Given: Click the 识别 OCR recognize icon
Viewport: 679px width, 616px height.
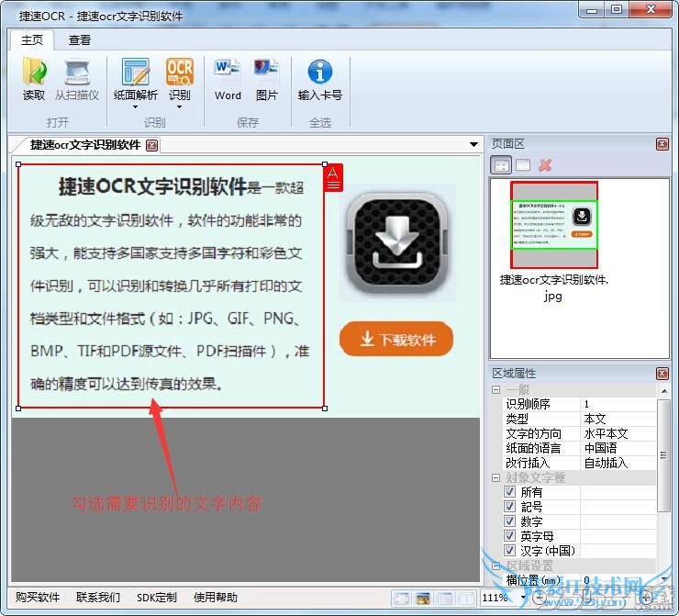Looking at the screenshot, I should pos(180,79).
